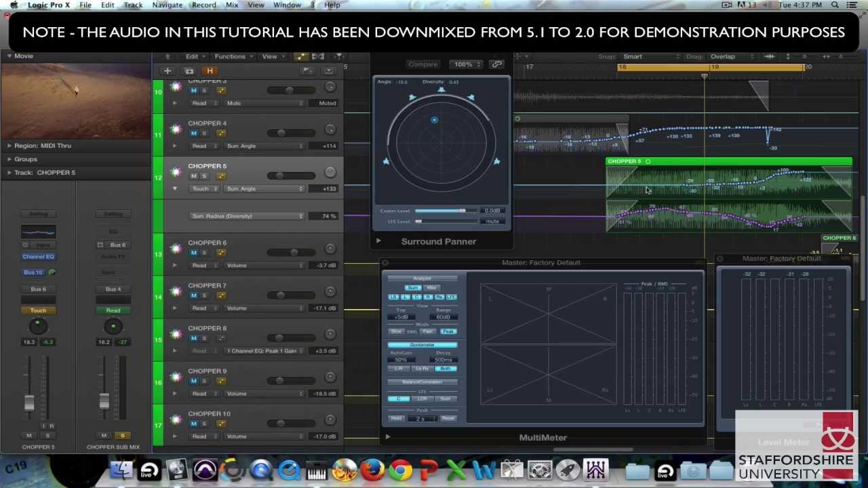Solo the CHOPPER 4 track
The image size is (868, 488).
coord(203,133)
